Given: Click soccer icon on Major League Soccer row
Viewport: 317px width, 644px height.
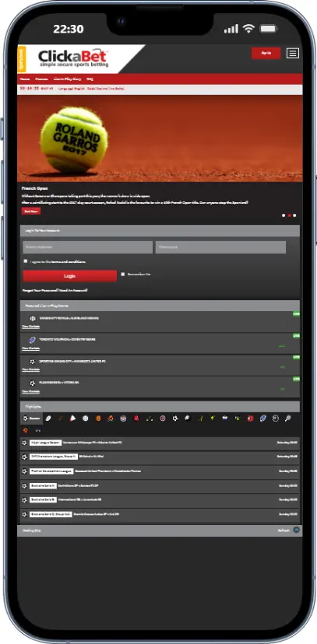Looking at the screenshot, I should tap(25, 443).
